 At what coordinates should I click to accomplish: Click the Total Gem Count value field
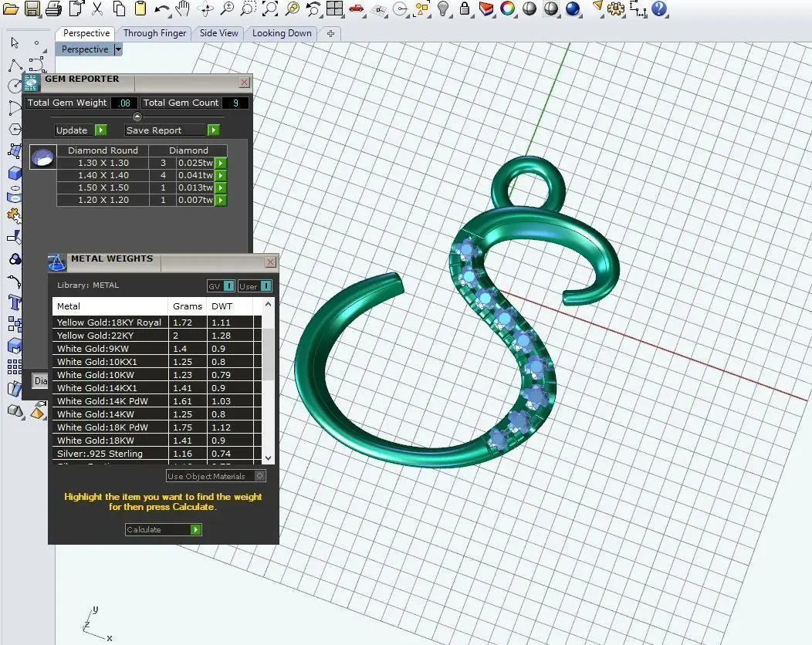tap(235, 103)
